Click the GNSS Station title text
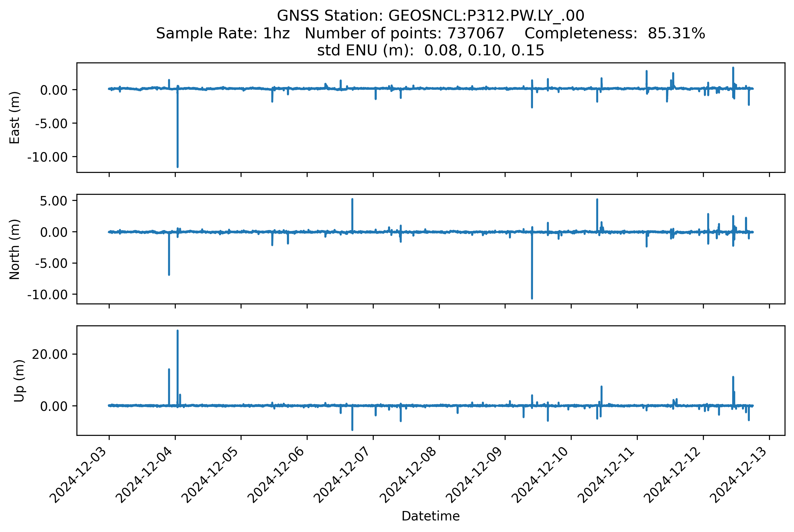Viewport: 794px width, 532px height. click(x=430, y=16)
